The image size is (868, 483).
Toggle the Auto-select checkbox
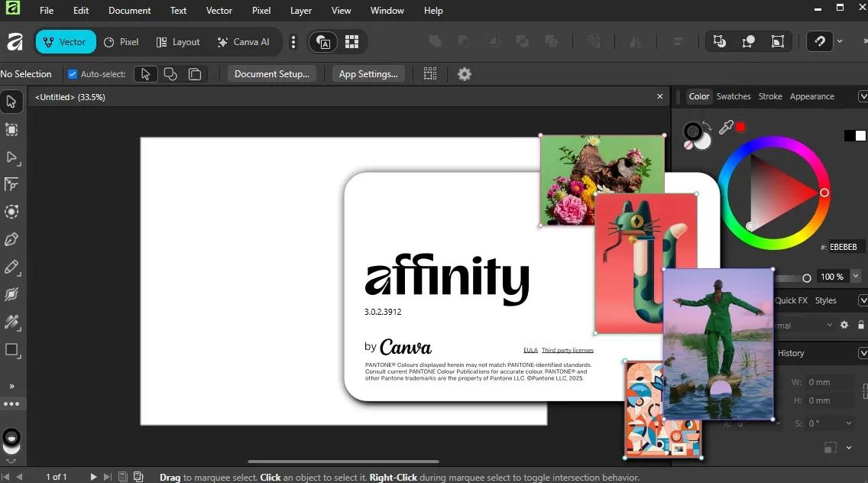pyautogui.click(x=73, y=74)
